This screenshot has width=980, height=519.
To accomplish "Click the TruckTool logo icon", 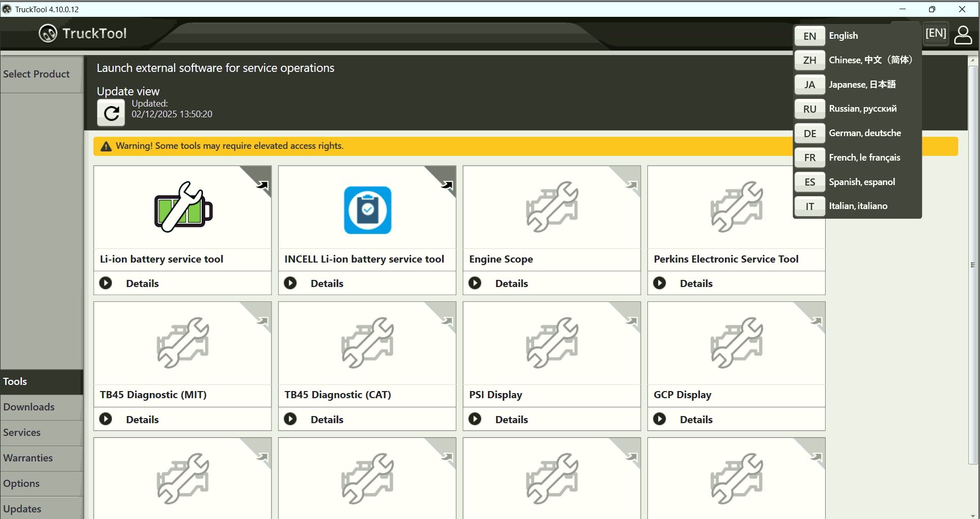I will (x=48, y=34).
